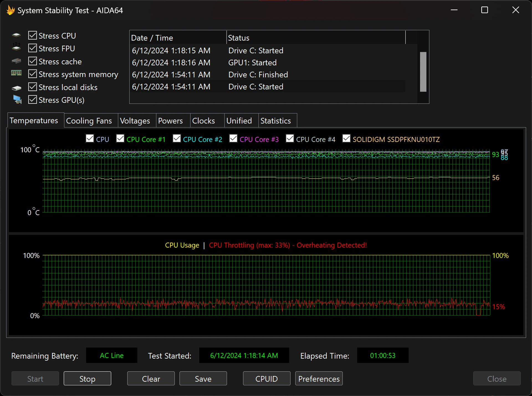Uncheck the Stress FPU checkbox
Screen dimensions: 532x396
33,48
